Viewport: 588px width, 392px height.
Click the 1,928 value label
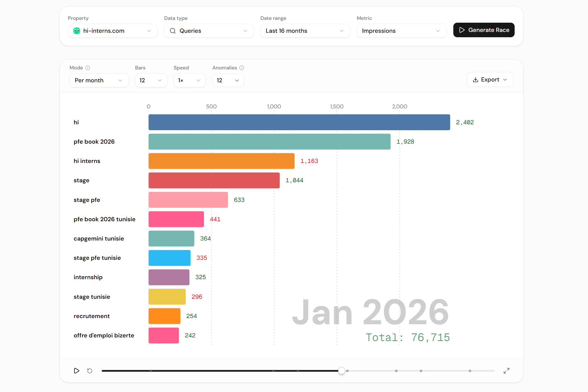[405, 142]
